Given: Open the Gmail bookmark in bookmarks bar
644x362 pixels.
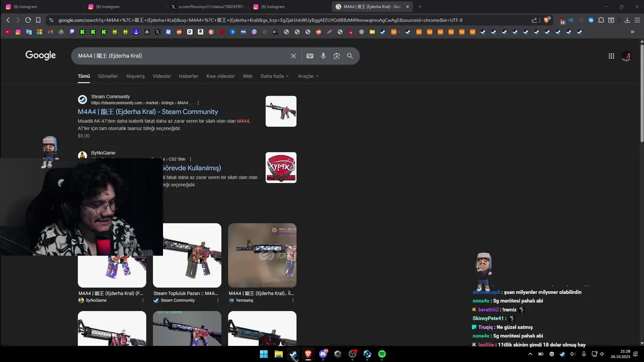Looking at the screenshot, I should click(x=50, y=32).
